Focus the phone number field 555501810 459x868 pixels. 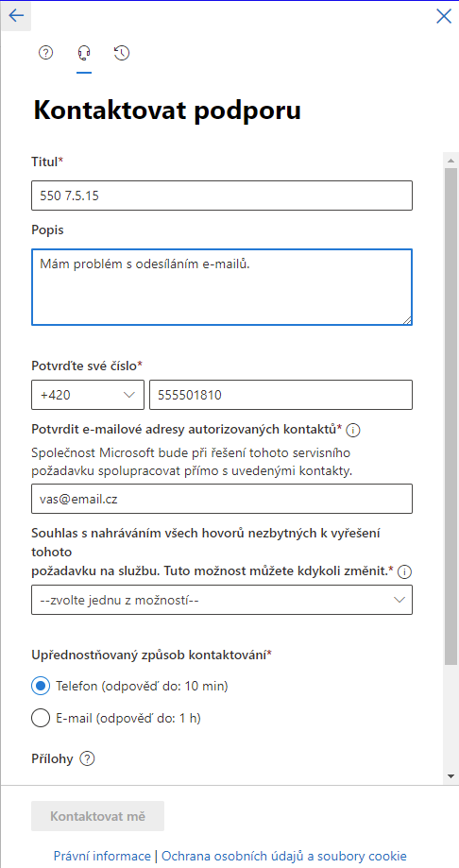pos(280,395)
